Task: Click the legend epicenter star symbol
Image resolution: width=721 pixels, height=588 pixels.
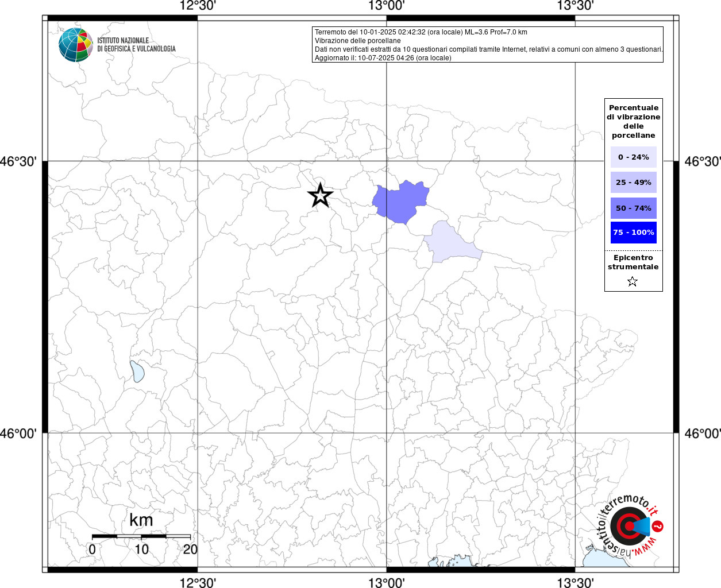Action: [x=633, y=281]
